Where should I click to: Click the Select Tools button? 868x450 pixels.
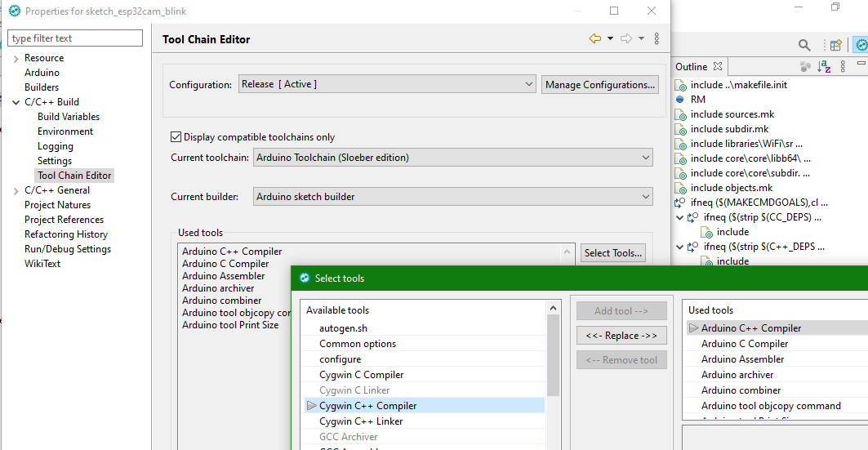[612, 253]
